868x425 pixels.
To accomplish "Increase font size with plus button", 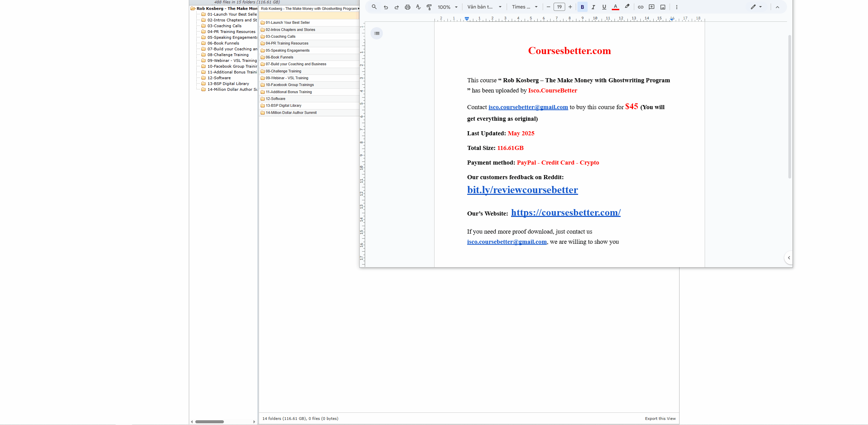I will tap(570, 7).
